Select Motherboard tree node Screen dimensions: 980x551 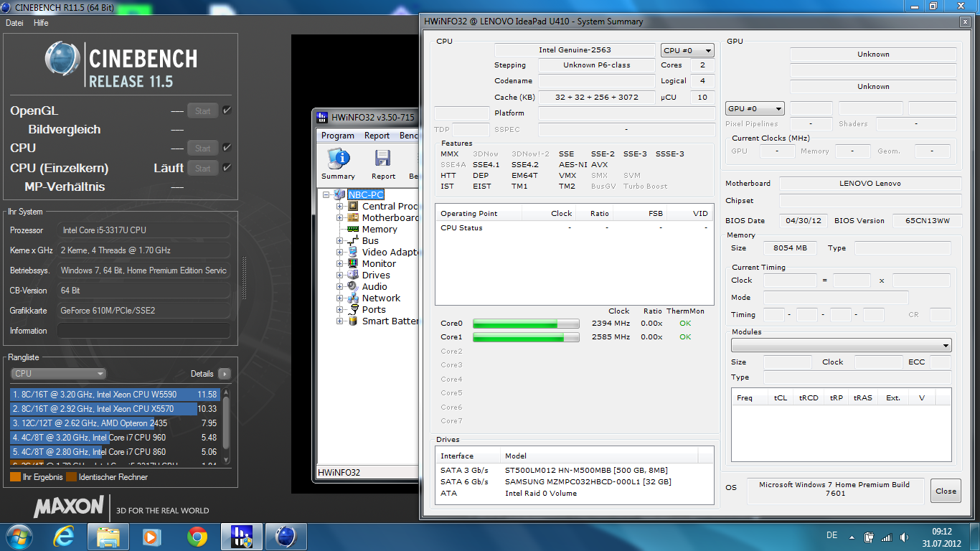click(x=390, y=217)
